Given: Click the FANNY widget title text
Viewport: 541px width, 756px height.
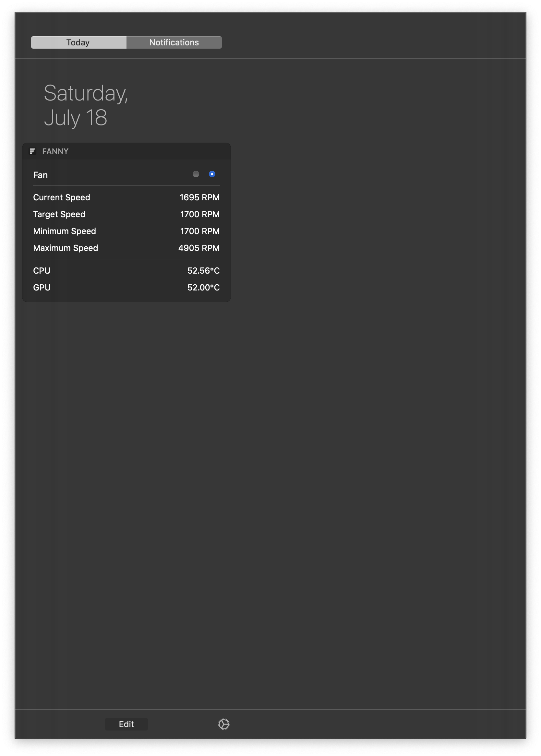Looking at the screenshot, I should point(55,151).
